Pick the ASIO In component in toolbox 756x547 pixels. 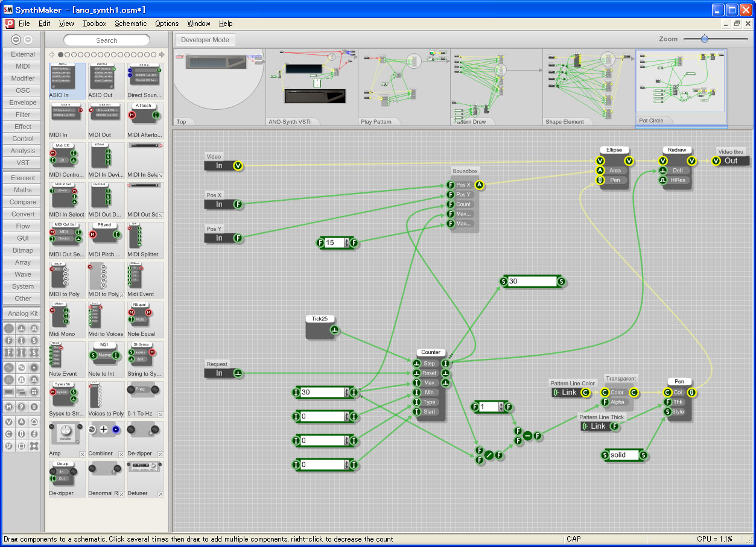(67, 80)
